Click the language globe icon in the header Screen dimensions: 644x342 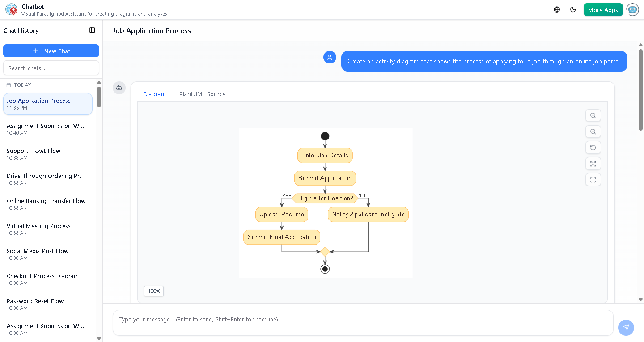coord(556,9)
